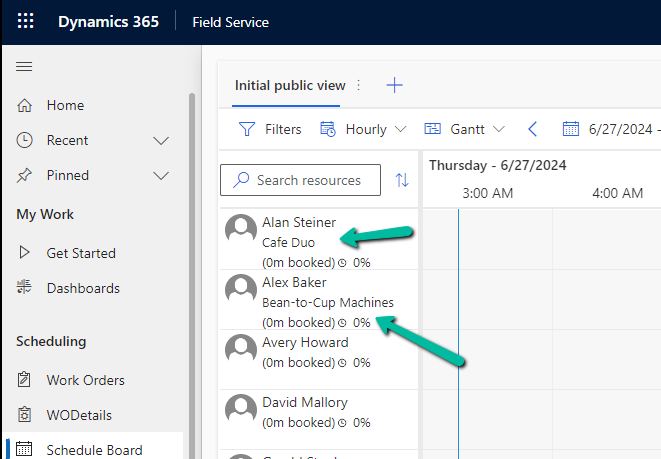The image size is (661, 459).
Task: Click the add new schedule board tab plus icon
Action: coord(394,85)
